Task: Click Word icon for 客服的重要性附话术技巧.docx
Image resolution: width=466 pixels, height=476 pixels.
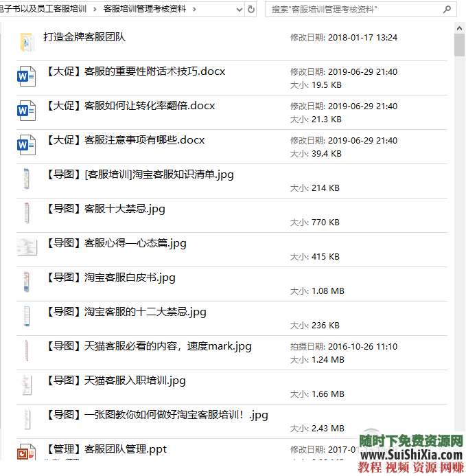Action: tap(26, 76)
